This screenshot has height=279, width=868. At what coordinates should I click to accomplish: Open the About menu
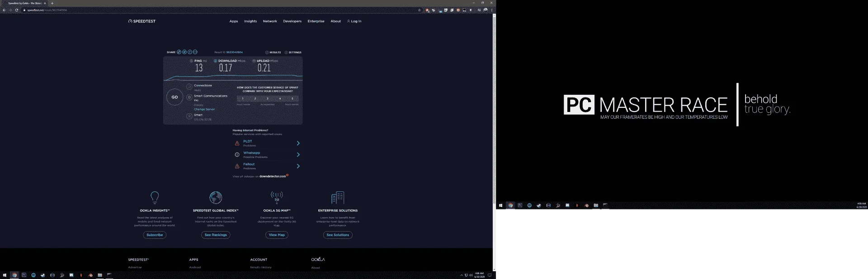point(335,21)
